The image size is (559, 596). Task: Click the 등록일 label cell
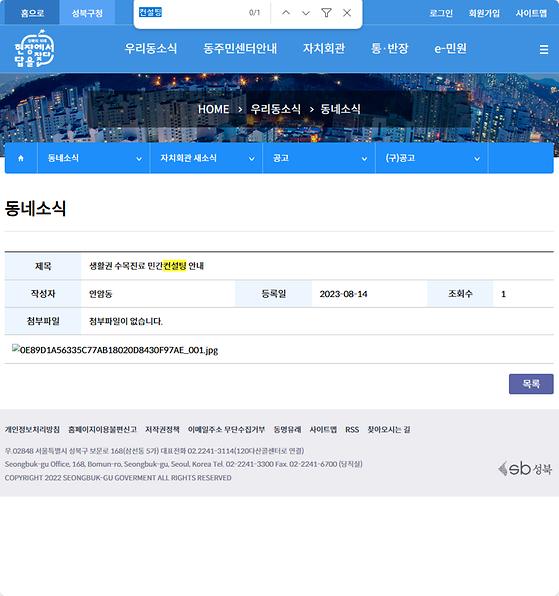point(274,294)
